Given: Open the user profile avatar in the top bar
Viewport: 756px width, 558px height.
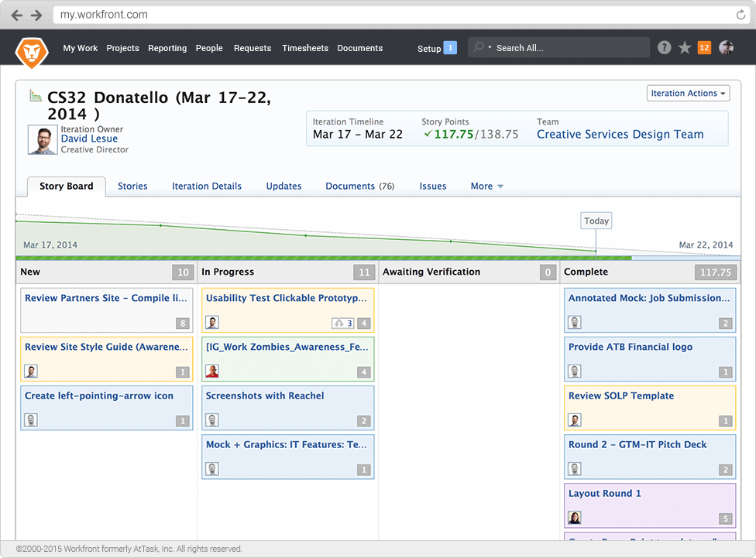Looking at the screenshot, I should 726,48.
